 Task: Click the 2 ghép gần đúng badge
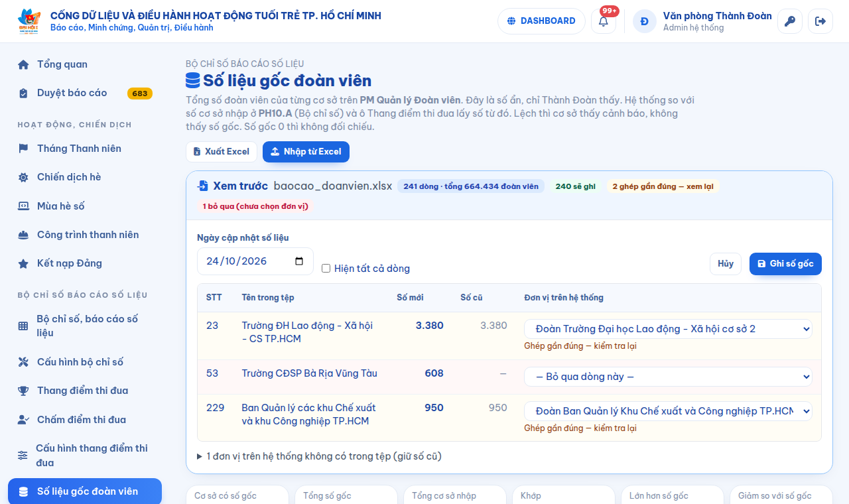click(x=663, y=186)
